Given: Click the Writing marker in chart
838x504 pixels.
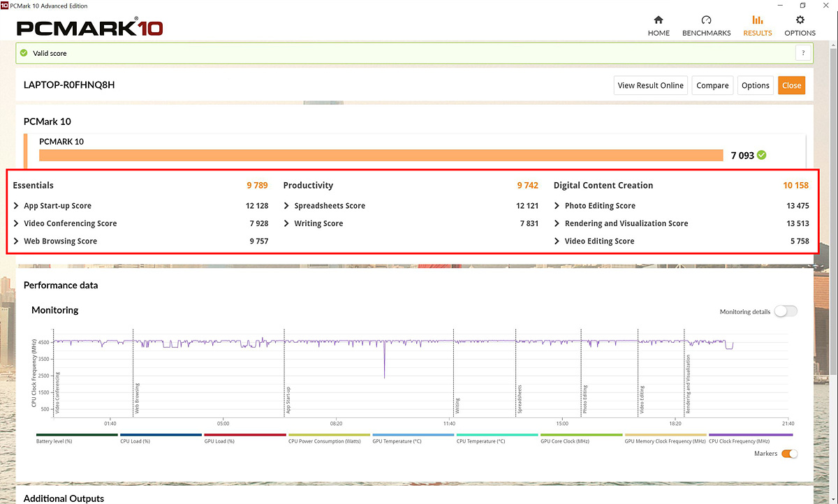Looking at the screenshot, I should [457, 406].
